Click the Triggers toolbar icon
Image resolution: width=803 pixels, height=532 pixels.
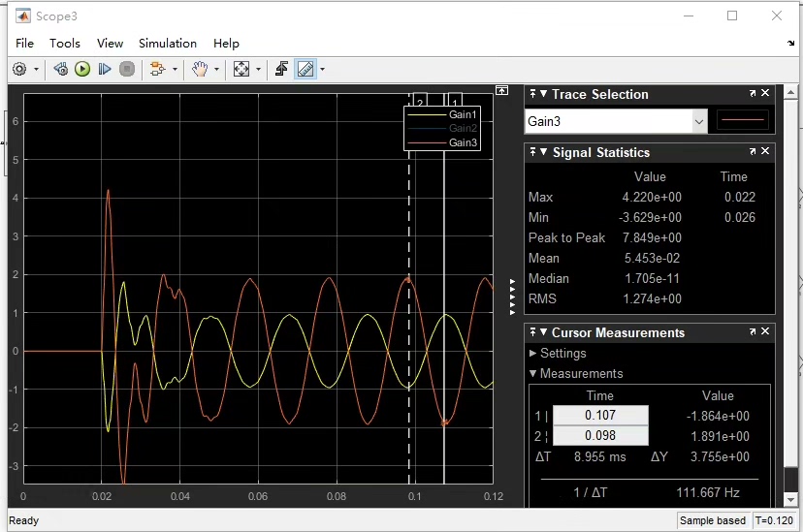coord(281,69)
